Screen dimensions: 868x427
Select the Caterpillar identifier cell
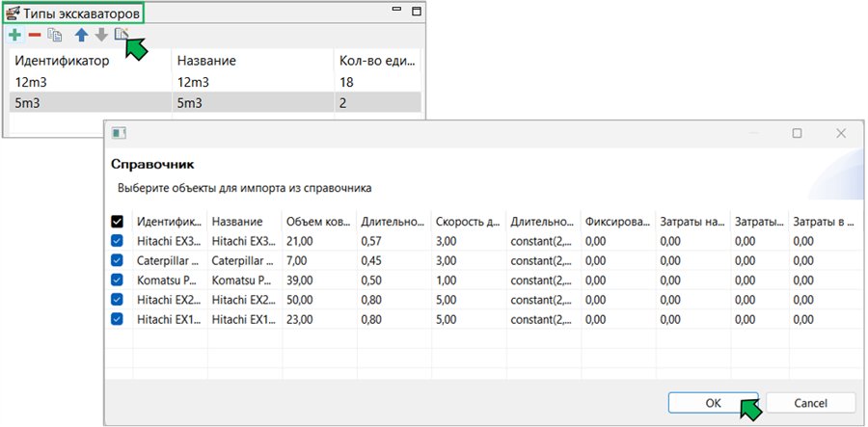coord(170,260)
